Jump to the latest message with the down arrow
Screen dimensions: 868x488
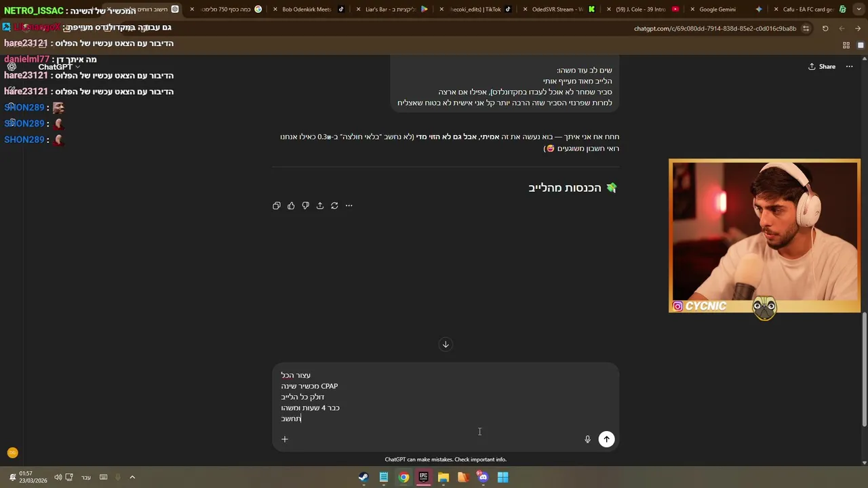(446, 344)
